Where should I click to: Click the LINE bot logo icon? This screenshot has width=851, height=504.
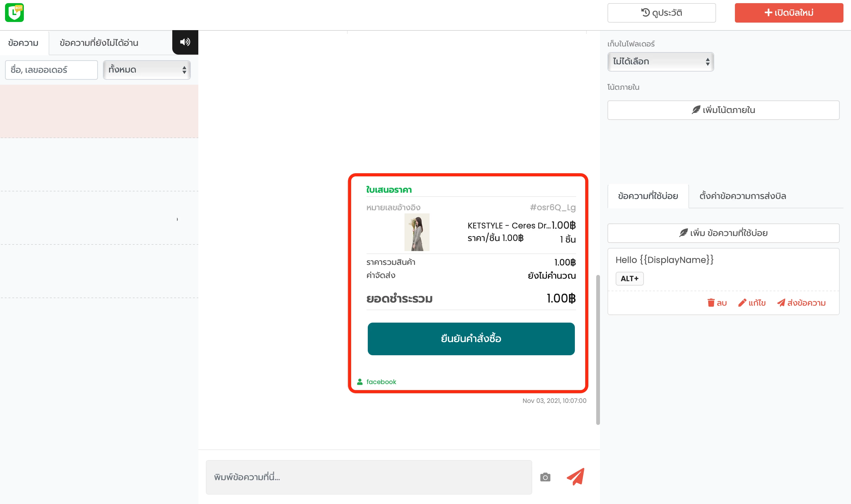[x=14, y=13]
